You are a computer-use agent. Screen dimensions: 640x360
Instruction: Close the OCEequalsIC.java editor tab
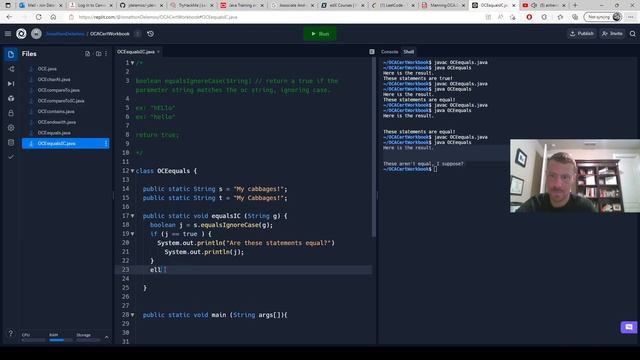[x=158, y=52]
